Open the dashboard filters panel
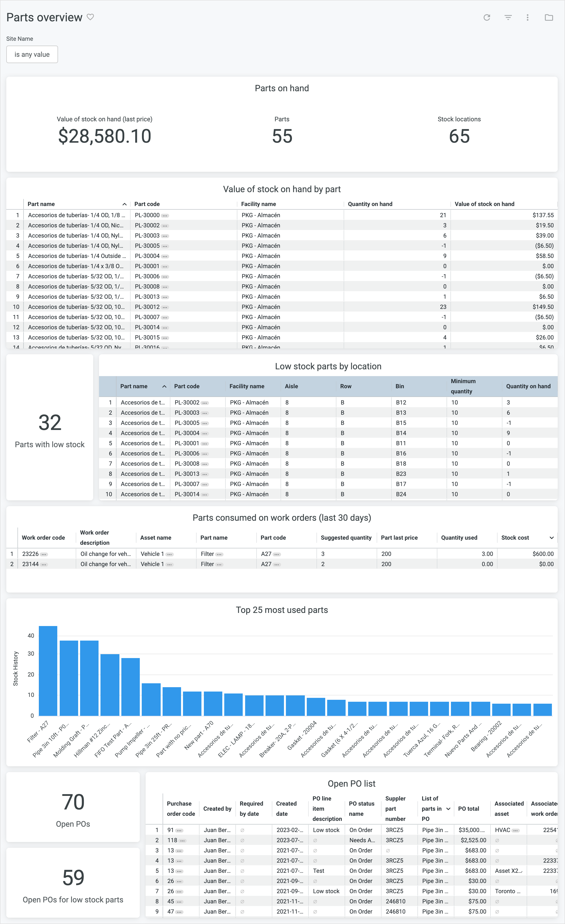The height and width of the screenshot is (924, 565). (508, 17)
